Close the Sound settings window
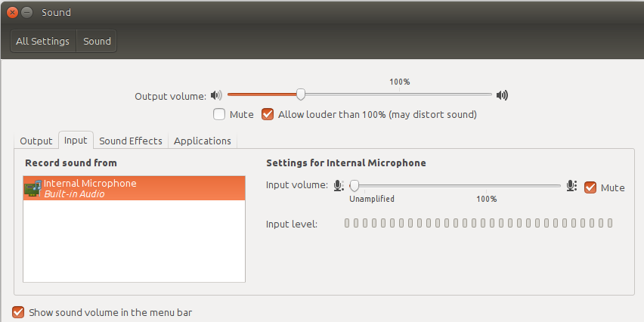 [x=11, y=13]
